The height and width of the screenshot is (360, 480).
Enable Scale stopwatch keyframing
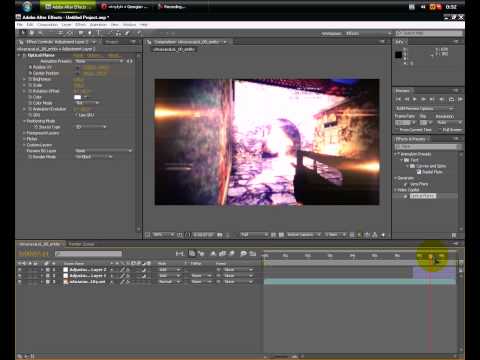30,85
